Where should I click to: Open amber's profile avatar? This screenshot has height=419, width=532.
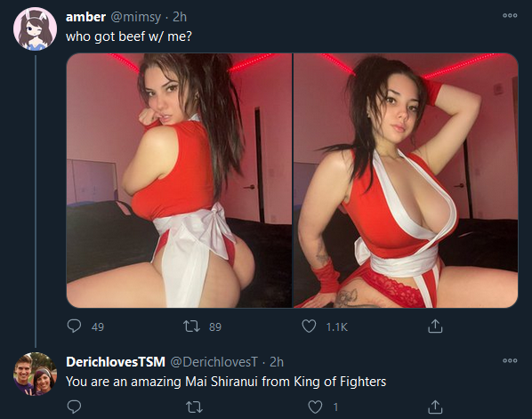[35, 28]
